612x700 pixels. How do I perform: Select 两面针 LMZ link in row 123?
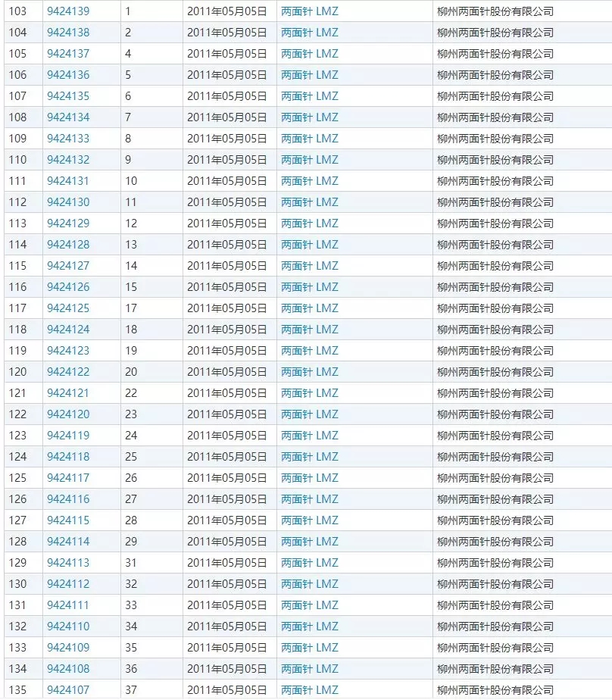click(310, 436)
